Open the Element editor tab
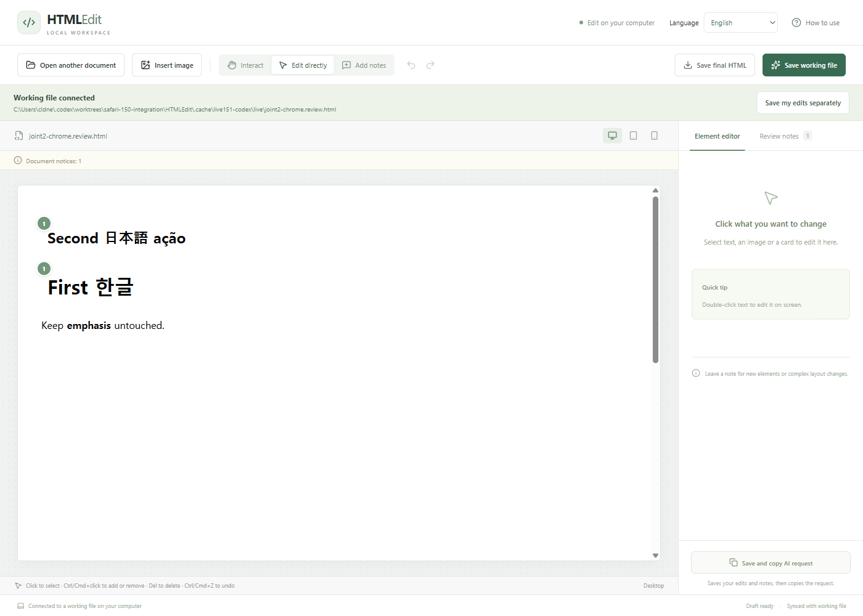This screenshot has height=616, width=863. click(718, 136)
